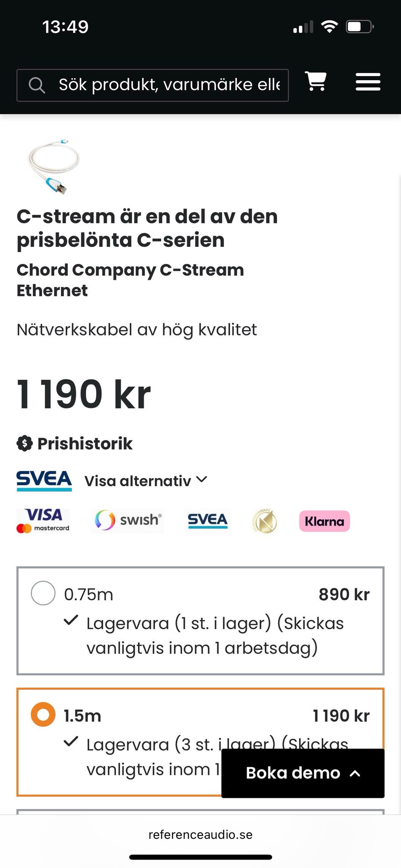Select the 1.5m cable length option
The height and width of the screenshot is (868, 401).
point(43,715)
